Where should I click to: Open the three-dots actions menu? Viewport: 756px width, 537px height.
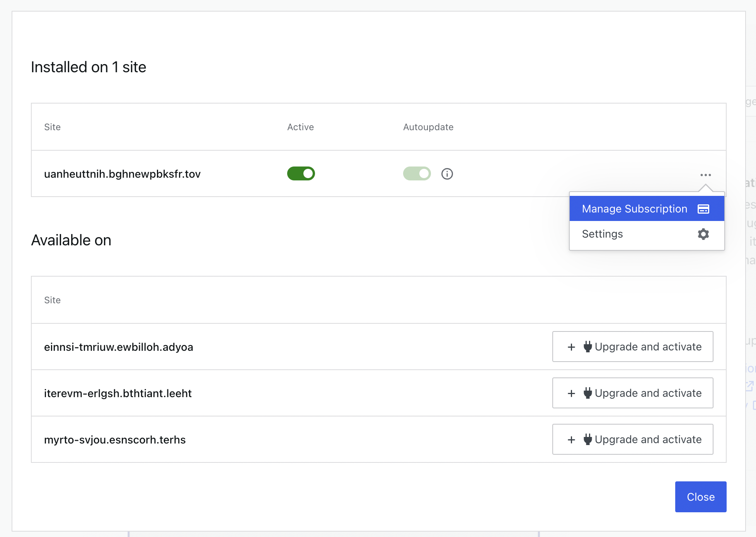coord(705,175)
